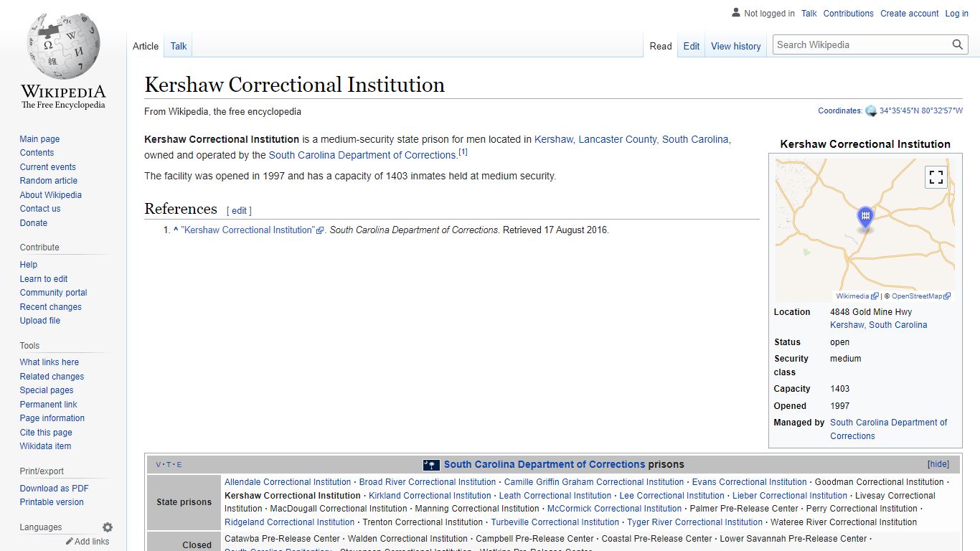This screenshot has height=551, width=980.
Task: Open Broad River Correctional Institution link
Action: click(428, 482)
